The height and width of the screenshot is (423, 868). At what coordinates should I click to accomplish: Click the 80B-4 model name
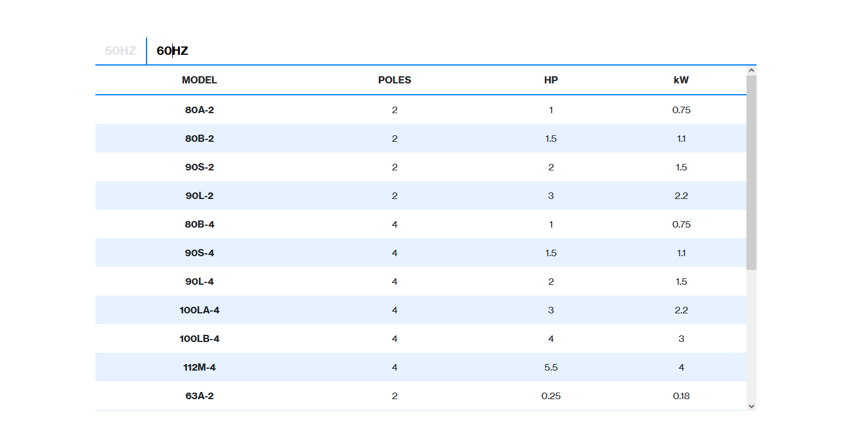tap(200, 224)
